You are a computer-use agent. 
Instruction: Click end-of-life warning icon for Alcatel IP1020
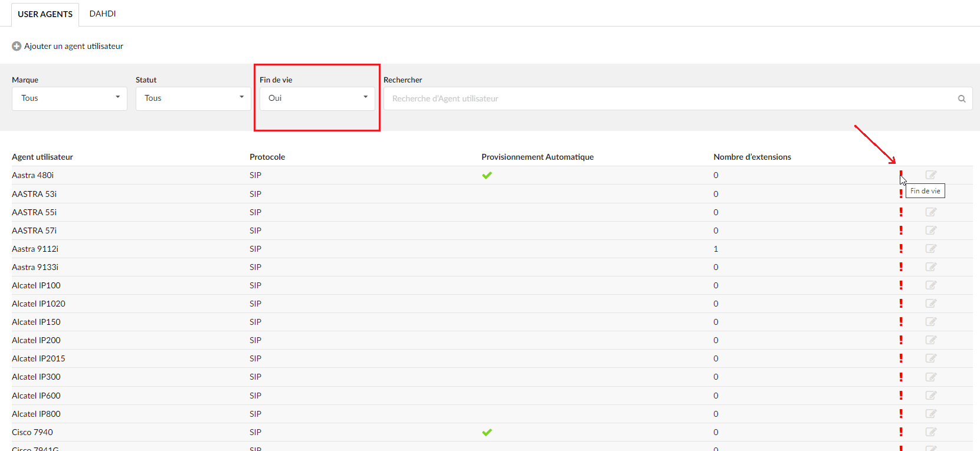coord(901,303)
